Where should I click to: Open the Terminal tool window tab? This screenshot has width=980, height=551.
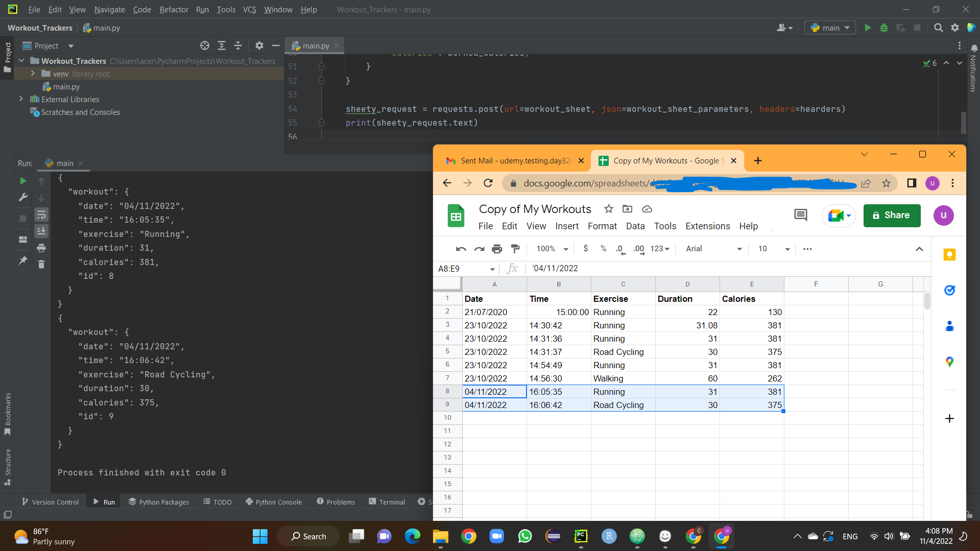coord(387,502)
